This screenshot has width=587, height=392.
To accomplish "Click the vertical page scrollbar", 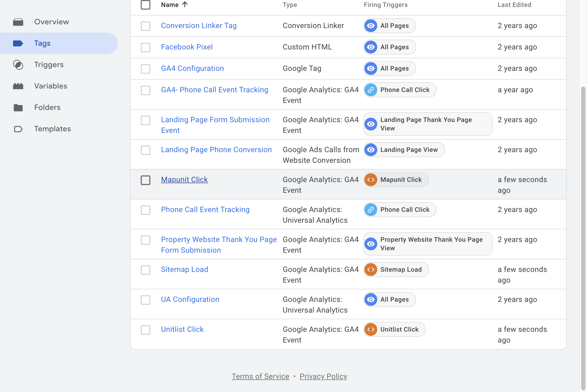I will [x=583, y=238].
